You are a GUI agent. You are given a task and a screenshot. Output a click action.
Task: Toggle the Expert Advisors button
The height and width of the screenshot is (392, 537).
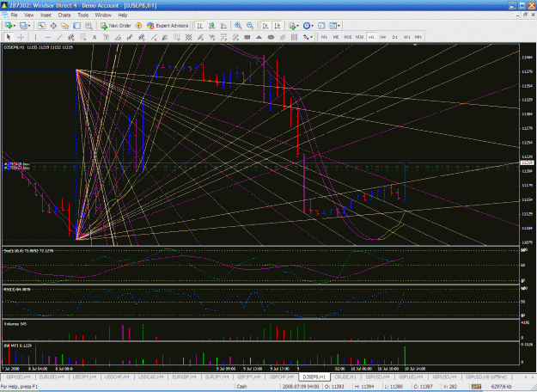point(168,26)
